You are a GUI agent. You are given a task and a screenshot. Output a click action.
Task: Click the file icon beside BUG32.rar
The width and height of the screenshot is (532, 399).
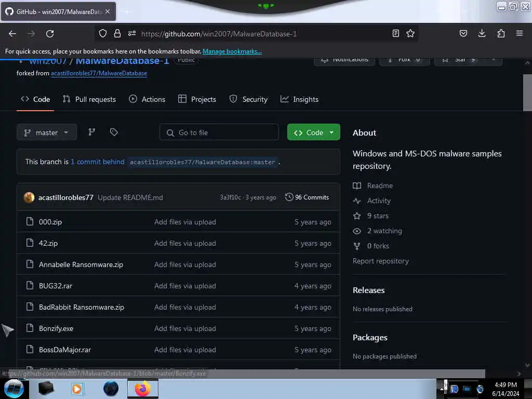point(30,286)
